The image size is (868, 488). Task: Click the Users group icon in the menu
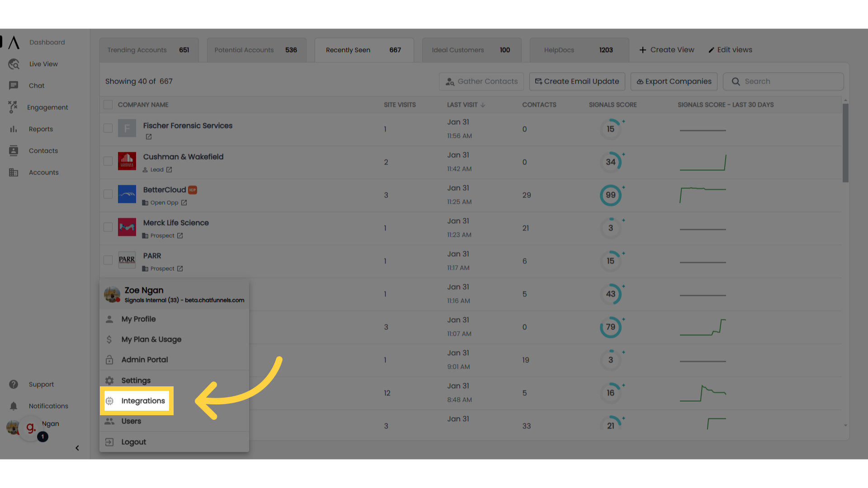coord(109,421)
